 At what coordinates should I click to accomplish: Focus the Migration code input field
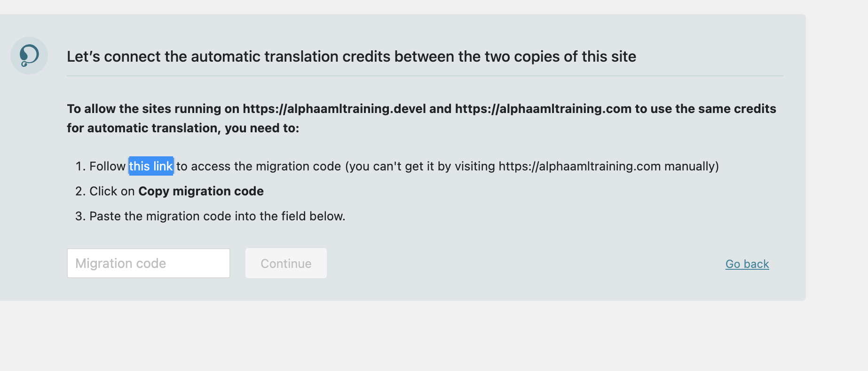tap(149, 263)
